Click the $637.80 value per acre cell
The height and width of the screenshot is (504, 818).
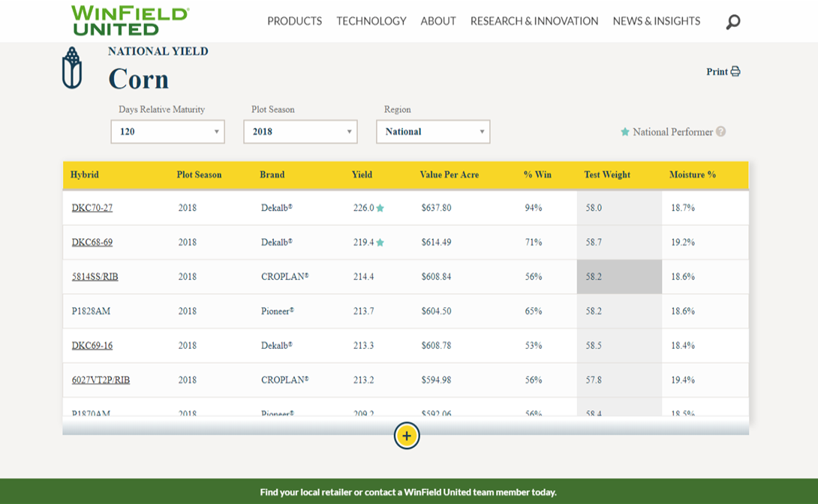click(436, 208)
